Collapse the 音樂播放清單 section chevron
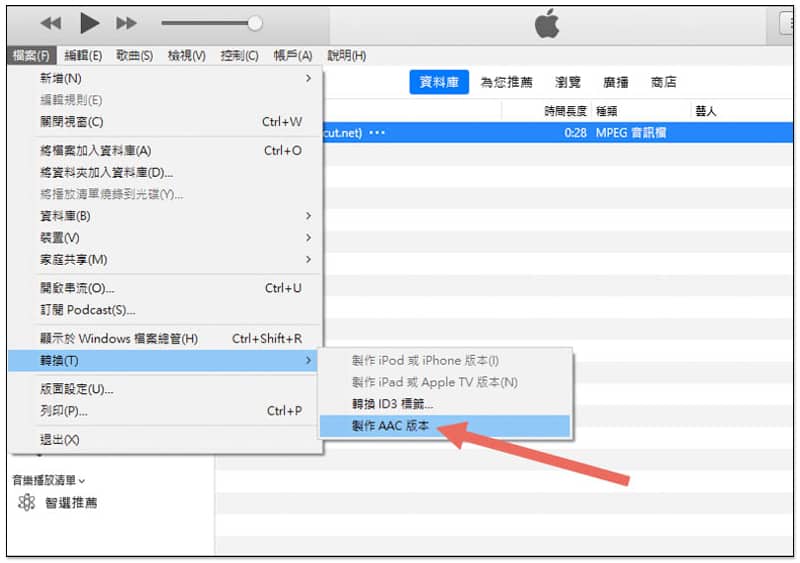The width and height of the screenshot is (800, 563). point(82,481)
